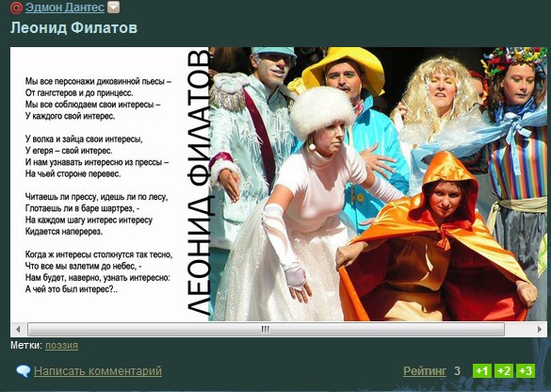The height and width of the screenshot is (392, 551).
Task: Click the vertical ЛЕОНИД ФИЛАТОВ title text
Action: tap(199, 182)
